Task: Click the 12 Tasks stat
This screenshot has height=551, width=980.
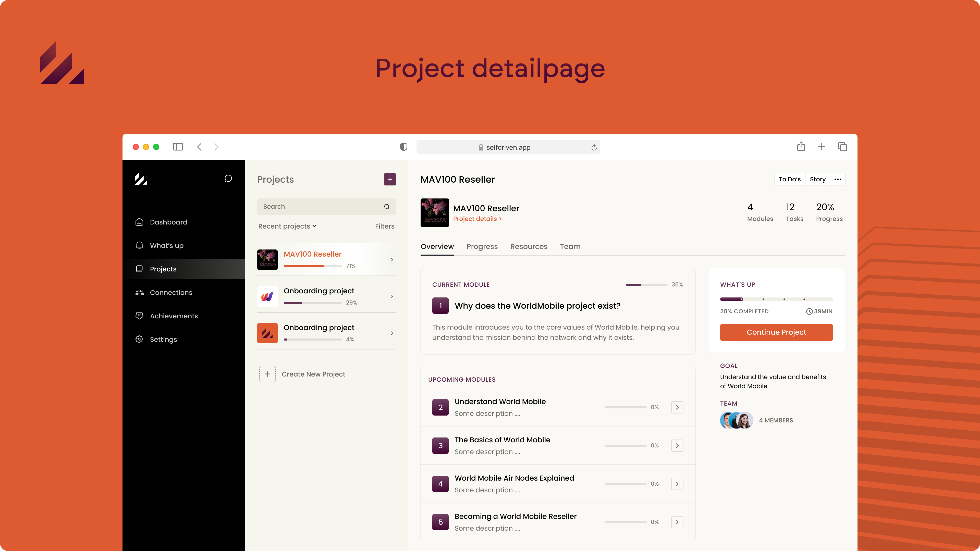Action: pyautogui.click(x=794, y=212)
